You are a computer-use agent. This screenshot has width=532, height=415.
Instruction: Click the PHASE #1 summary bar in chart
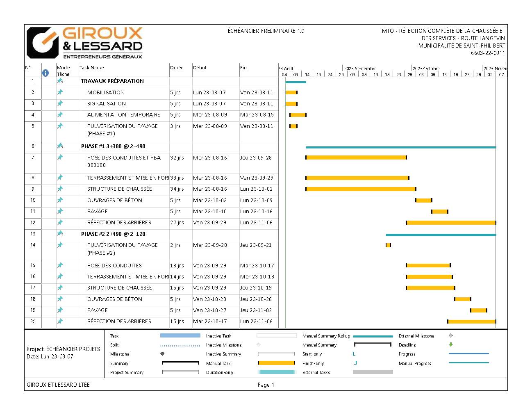pyautogui.click(x=400, y=147)
